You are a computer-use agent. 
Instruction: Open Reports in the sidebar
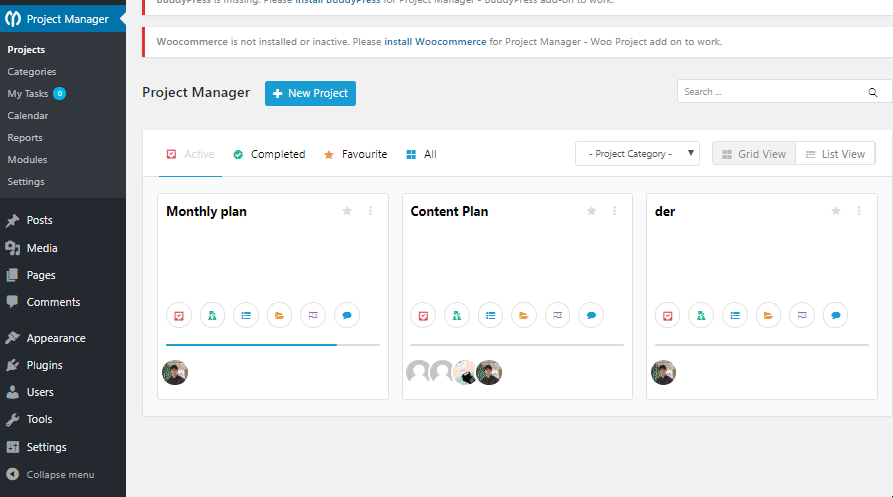click(x=25, y=138)
